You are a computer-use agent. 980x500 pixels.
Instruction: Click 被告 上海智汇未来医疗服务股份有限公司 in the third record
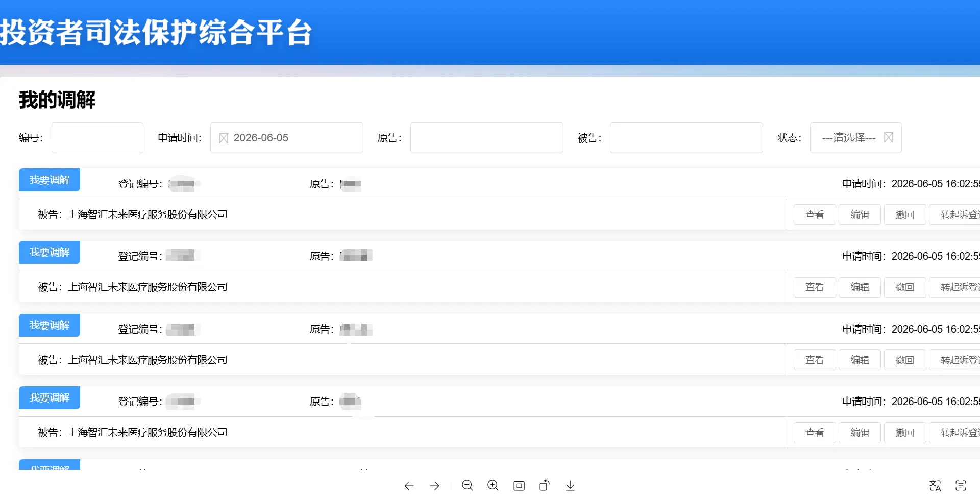[133, 360]
